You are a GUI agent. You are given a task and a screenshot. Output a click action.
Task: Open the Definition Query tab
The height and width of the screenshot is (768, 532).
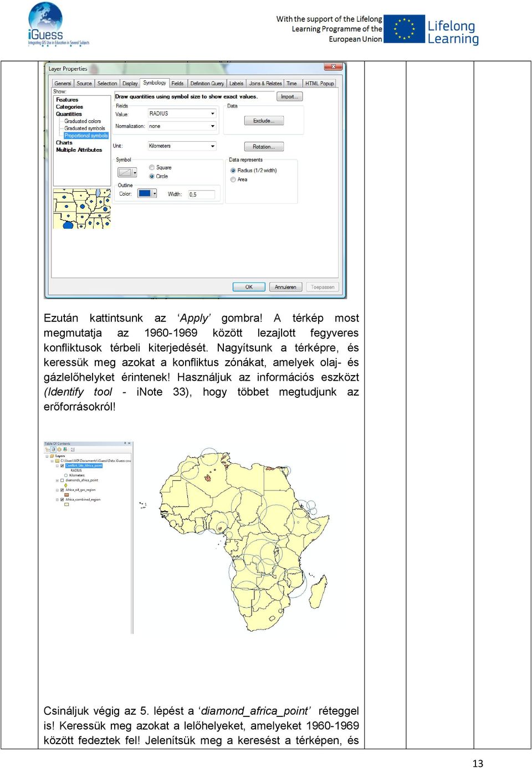click(207, 84)
